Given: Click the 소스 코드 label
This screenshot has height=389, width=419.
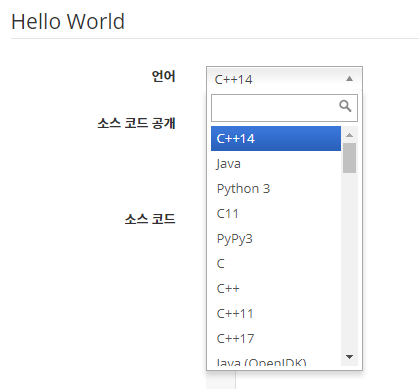Looking at the screenshot, I should coord(150,219).
